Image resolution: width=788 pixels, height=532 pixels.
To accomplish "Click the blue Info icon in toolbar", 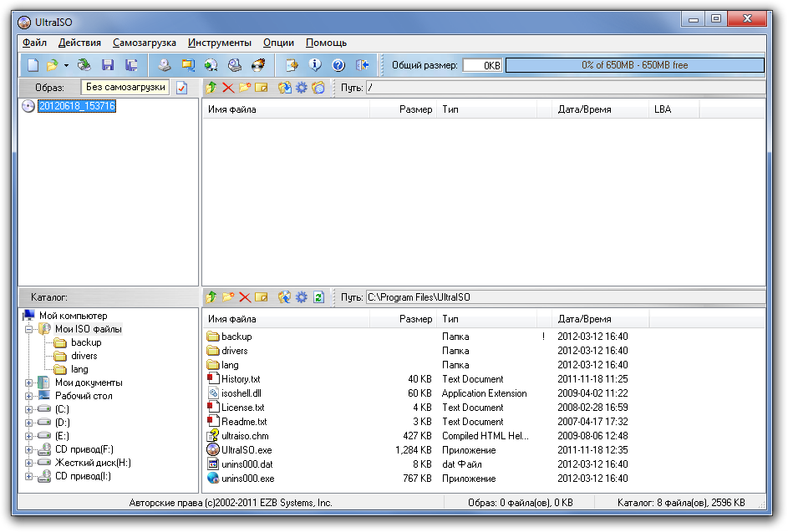I will 315,65.
